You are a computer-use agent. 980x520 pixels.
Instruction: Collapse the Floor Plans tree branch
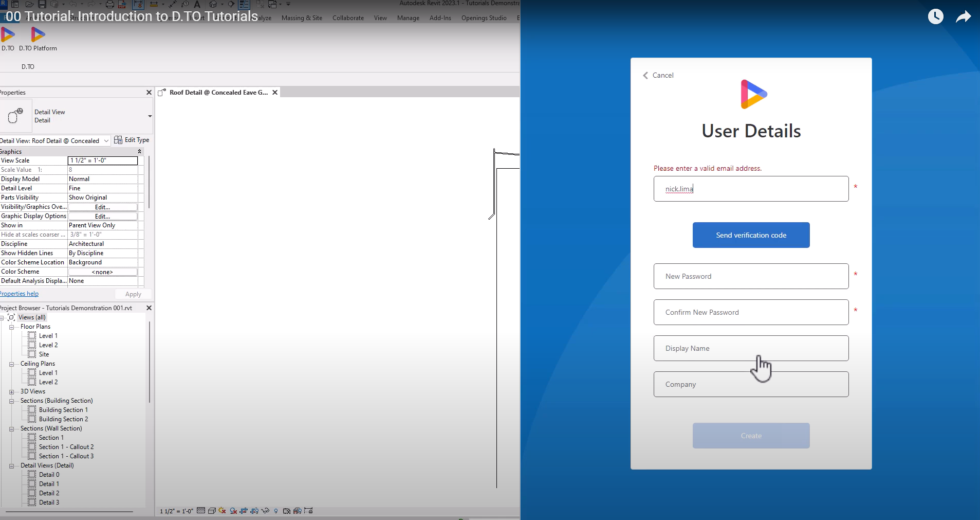[11, 326]
